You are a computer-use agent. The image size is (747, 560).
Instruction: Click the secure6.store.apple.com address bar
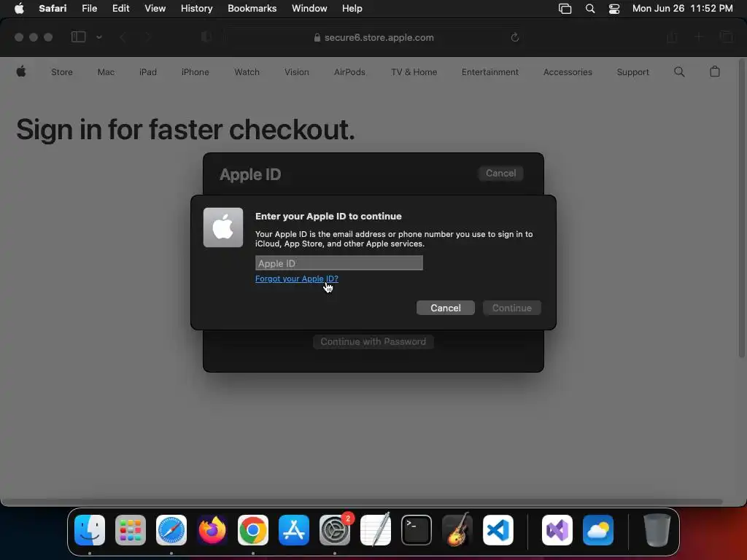(373, 37)
